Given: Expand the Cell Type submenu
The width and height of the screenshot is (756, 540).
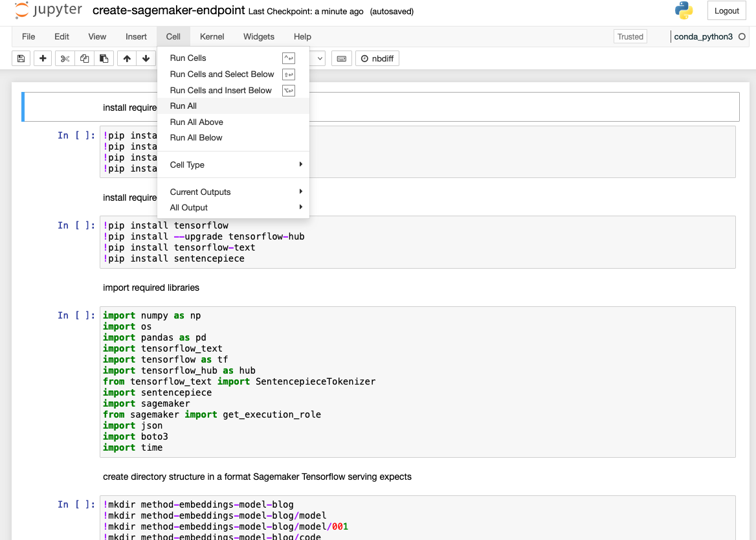Looking at the screenshot, I should pos(234,165).
